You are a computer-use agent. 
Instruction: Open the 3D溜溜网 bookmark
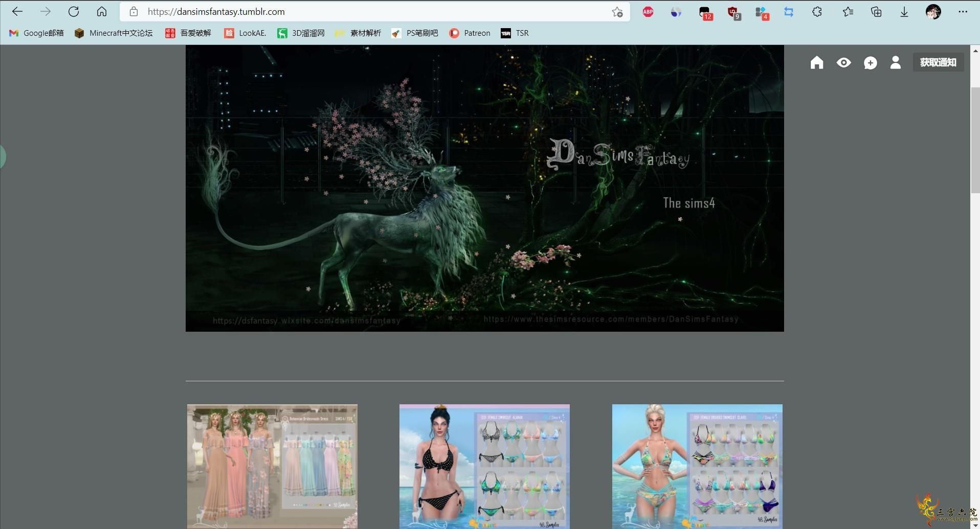tap(301, 33)
